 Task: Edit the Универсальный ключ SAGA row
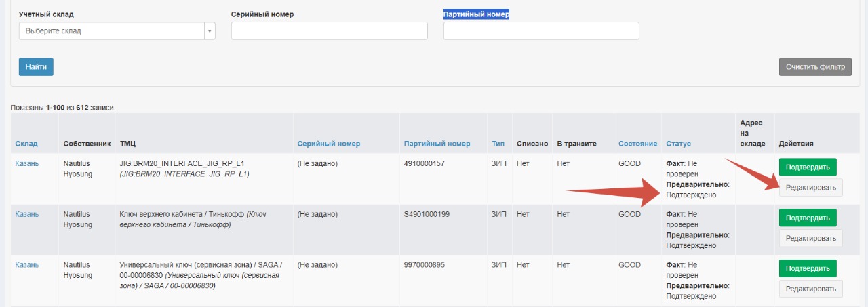pos(811,289)
